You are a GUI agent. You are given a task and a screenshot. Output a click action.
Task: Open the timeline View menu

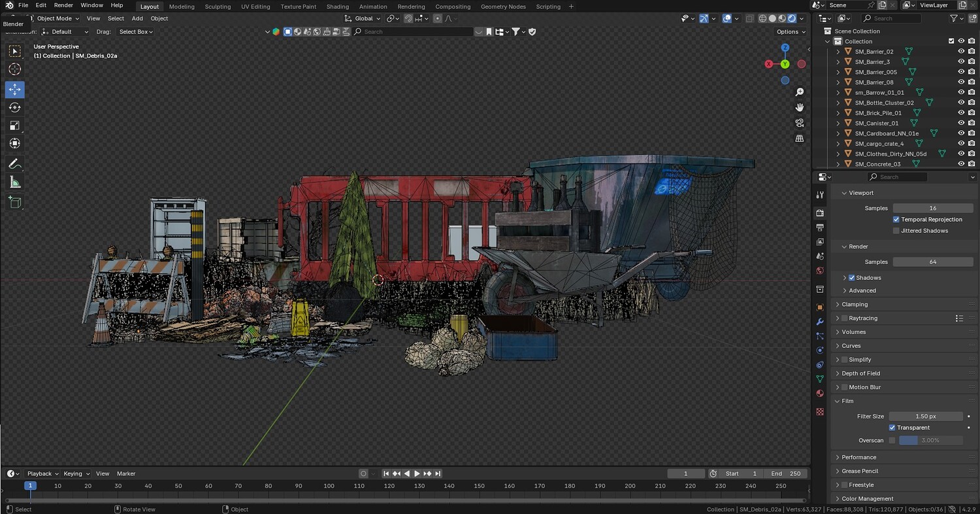pos(103,473)
